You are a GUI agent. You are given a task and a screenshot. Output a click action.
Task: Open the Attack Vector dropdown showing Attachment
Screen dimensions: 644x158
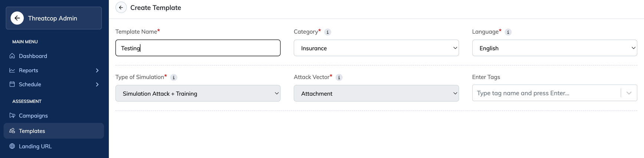click(376, 93)
